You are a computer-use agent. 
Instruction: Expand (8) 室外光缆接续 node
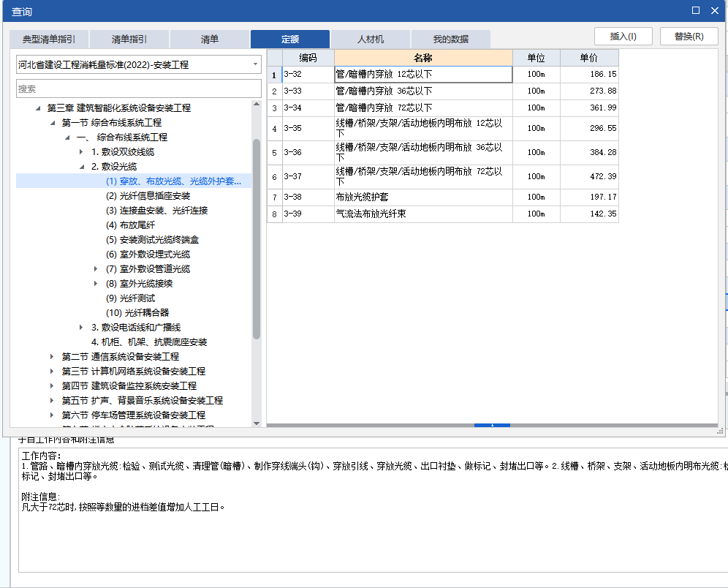[96, 283]
